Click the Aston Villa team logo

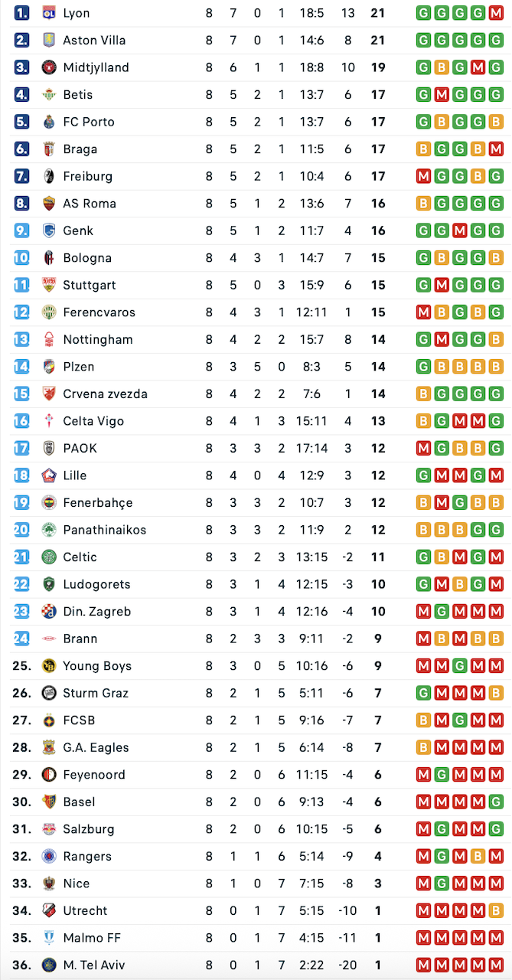click(x=49, y=40)
